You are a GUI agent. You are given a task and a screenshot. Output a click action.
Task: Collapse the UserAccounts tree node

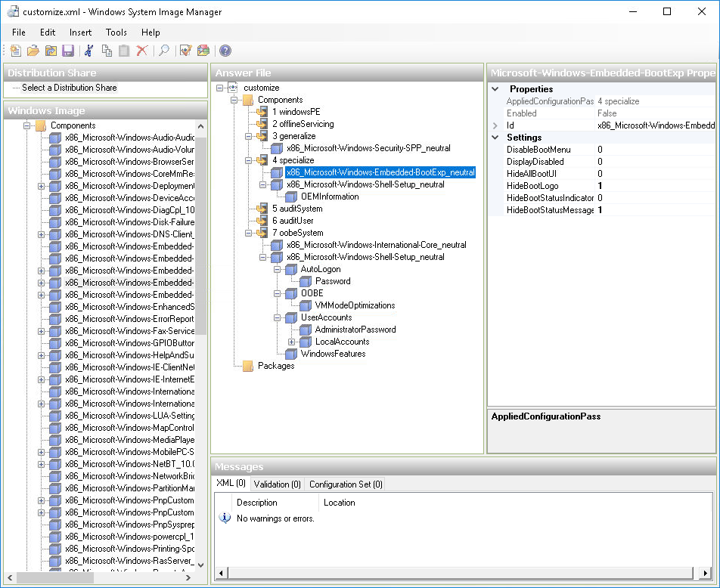pos(278,317)
